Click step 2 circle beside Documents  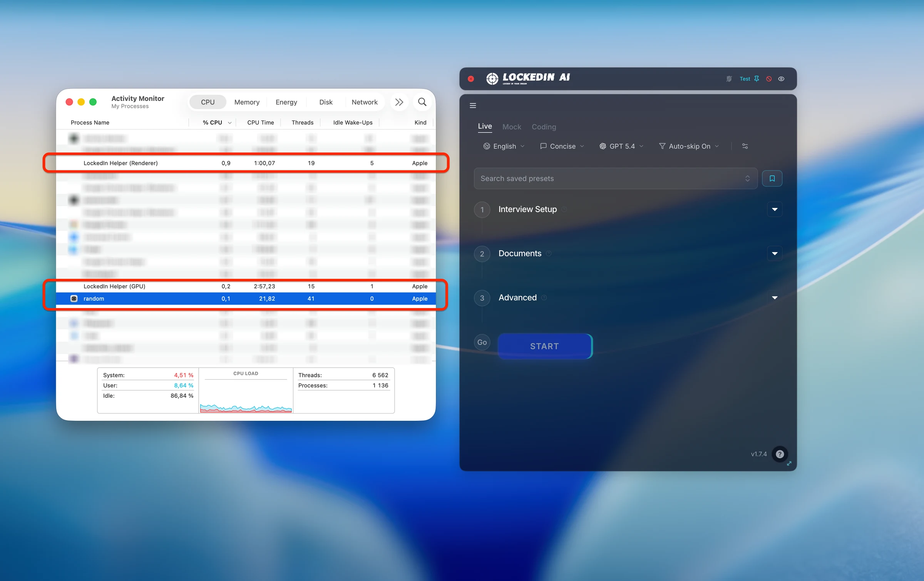482,254
